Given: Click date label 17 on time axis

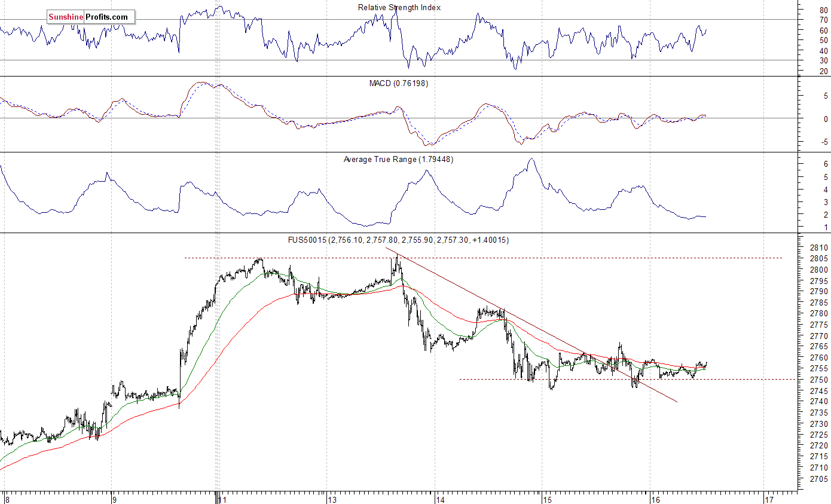Looking at the screenshot, I should 769,499.
